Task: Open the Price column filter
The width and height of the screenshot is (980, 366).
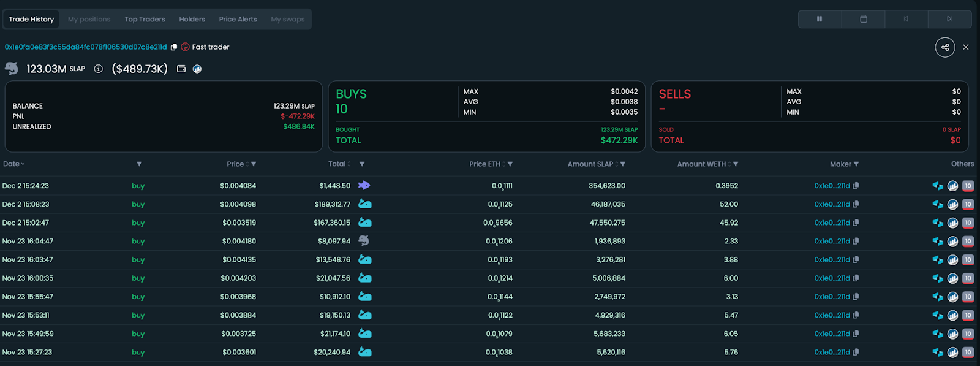Action: [254, 164]
